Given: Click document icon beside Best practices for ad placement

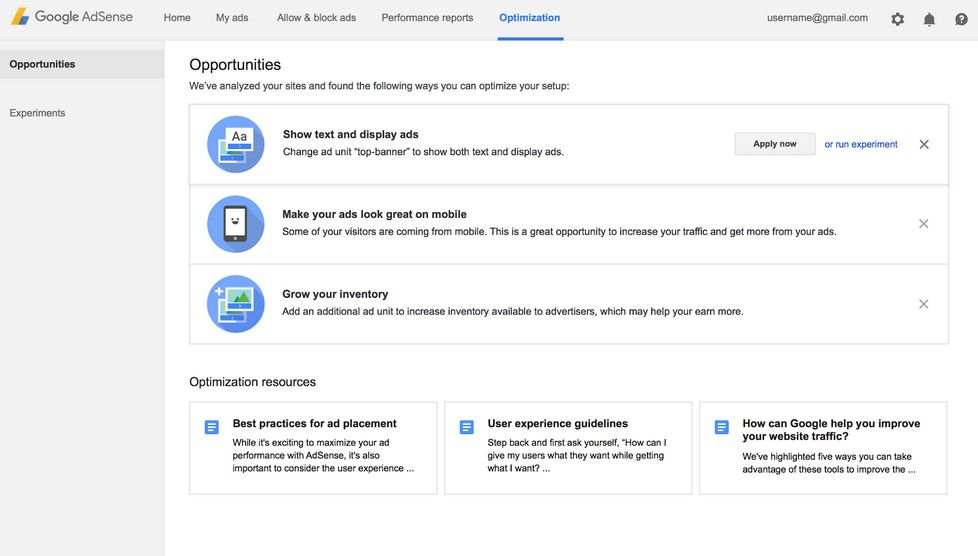Looking at the screenshot, I should click(x=212, y=427).
